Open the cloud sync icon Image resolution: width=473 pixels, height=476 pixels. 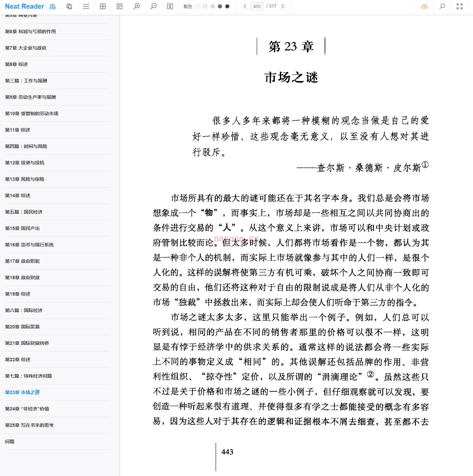[x=424, y=6]
